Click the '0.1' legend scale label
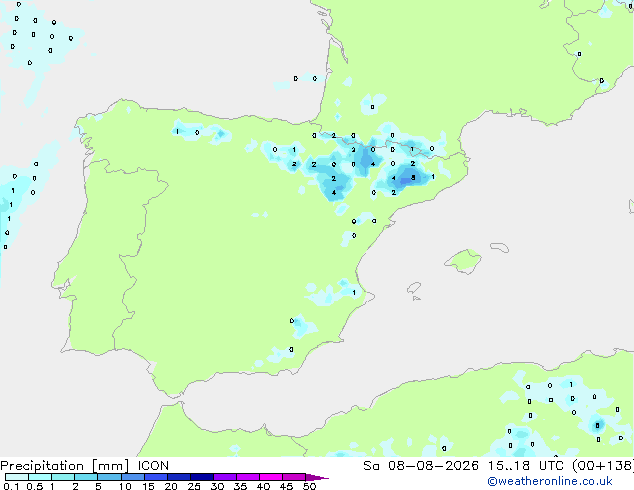Viewport: 634px width, 490px height. 11,486
